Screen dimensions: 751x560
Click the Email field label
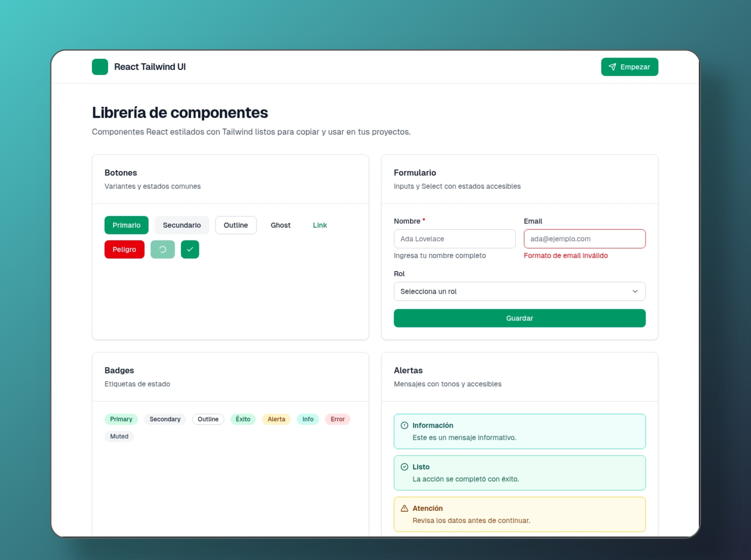point(533,221)
